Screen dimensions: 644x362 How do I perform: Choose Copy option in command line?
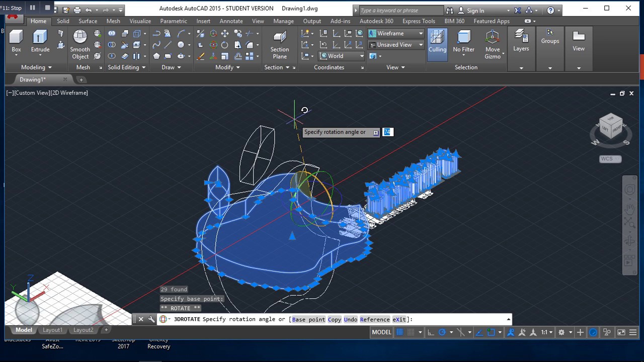(x=335, y=319)
